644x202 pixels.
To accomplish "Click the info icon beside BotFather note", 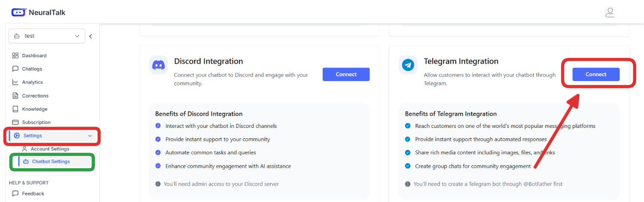I will pyautogui.click(x=408, y=184).
